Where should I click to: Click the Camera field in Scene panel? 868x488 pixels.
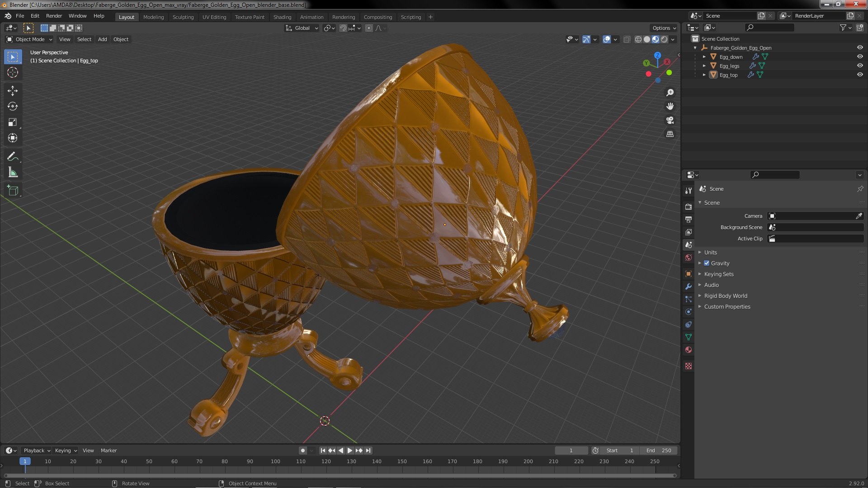tap(816, 216)
